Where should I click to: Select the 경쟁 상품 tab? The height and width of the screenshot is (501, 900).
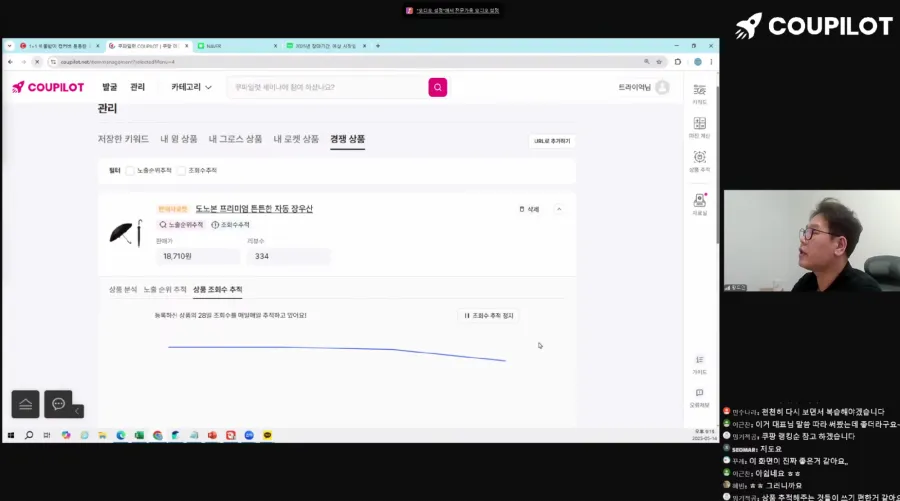tap(347, 139)
